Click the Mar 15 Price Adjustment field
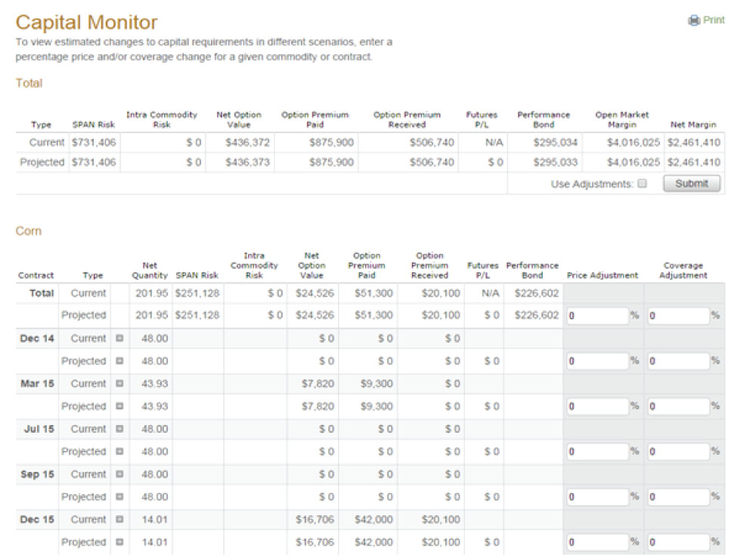The width and height of the screenshot is (756, 556). [x=597, y=406]
